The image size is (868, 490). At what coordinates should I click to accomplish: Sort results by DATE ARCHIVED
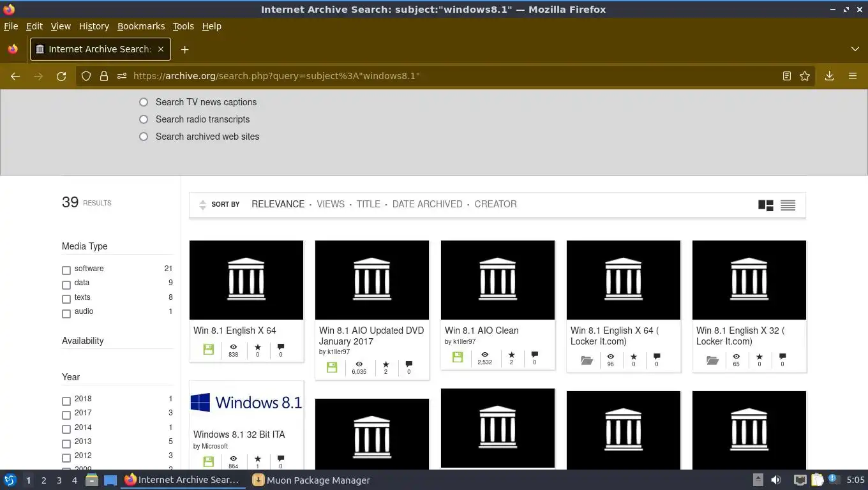pos(428,204)
